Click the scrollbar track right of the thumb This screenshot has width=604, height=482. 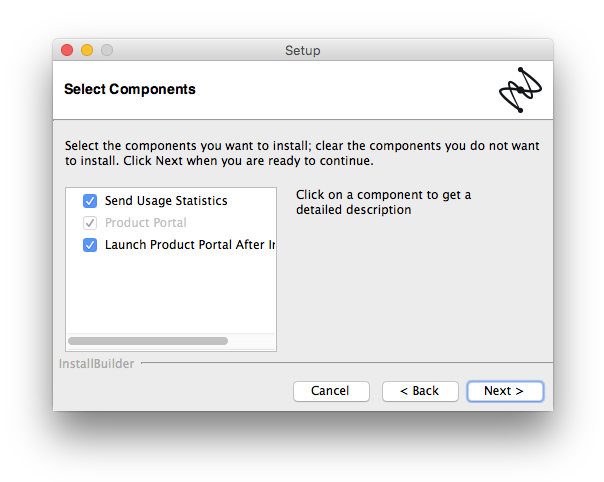point(251,341)
